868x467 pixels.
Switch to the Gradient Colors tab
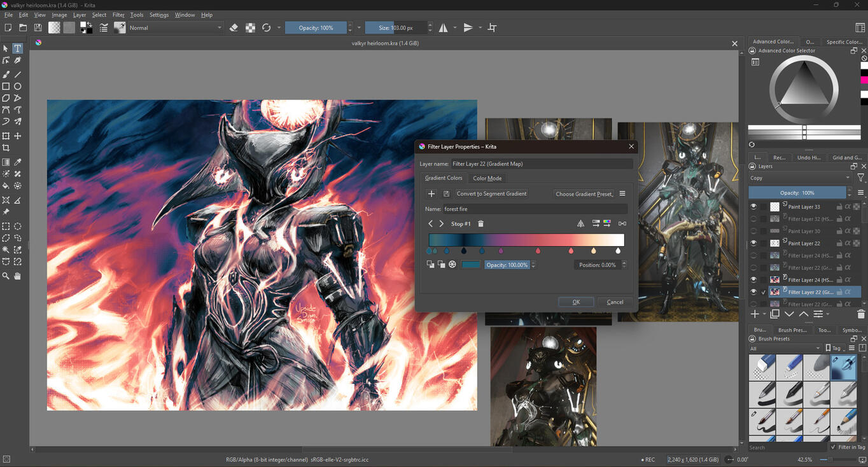coord(444,178)
